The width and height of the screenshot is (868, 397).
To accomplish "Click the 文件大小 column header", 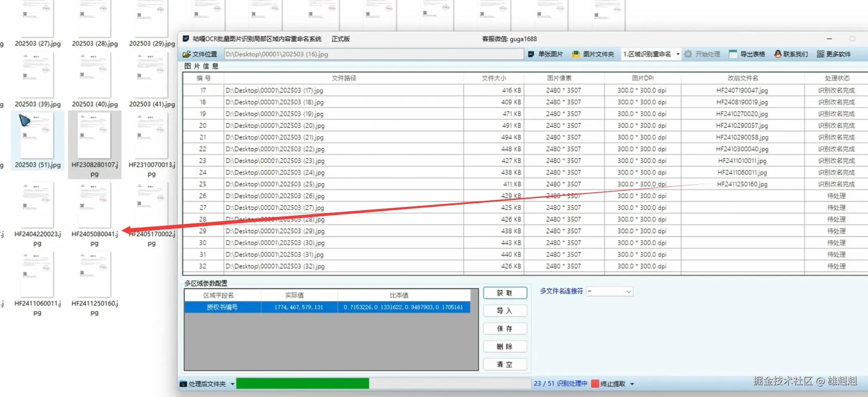I will pyautogui.click(x=494, y=78).
